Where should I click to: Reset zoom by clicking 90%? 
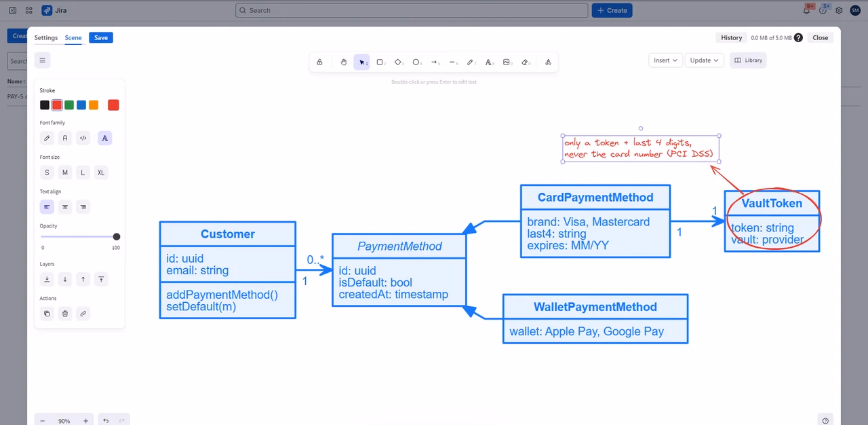[x=64, y=421]
